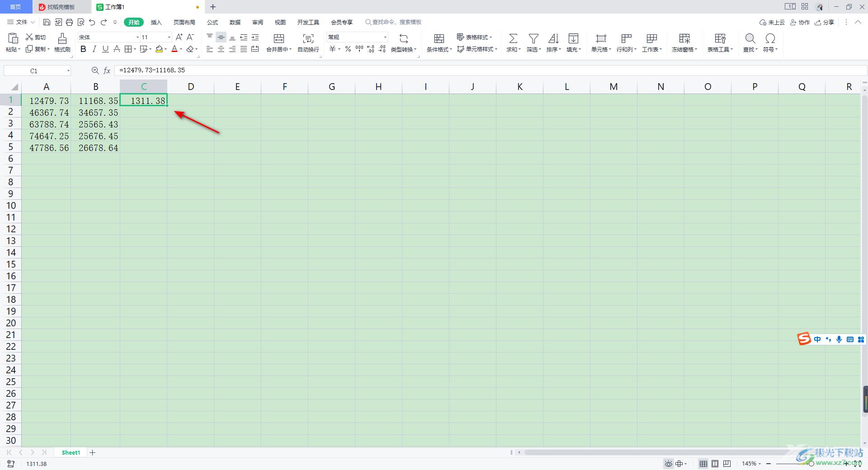
Task: Click the Find (查找) magnifier icon
Action: click(x=750, y=38)
